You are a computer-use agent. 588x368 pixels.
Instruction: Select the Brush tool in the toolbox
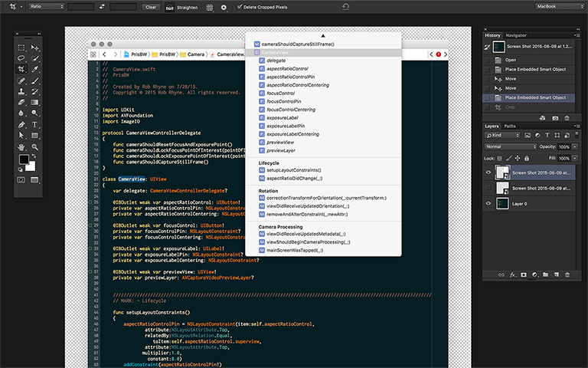(x=35, y=80)
